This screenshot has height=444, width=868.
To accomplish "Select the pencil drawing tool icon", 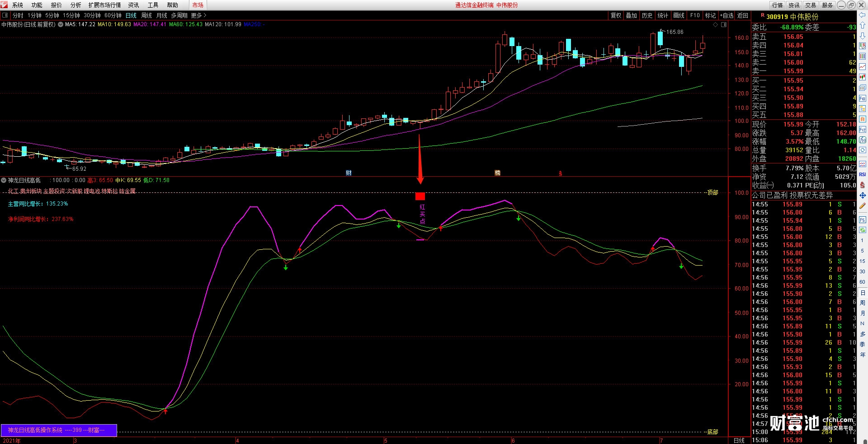I will click(863, 206).
